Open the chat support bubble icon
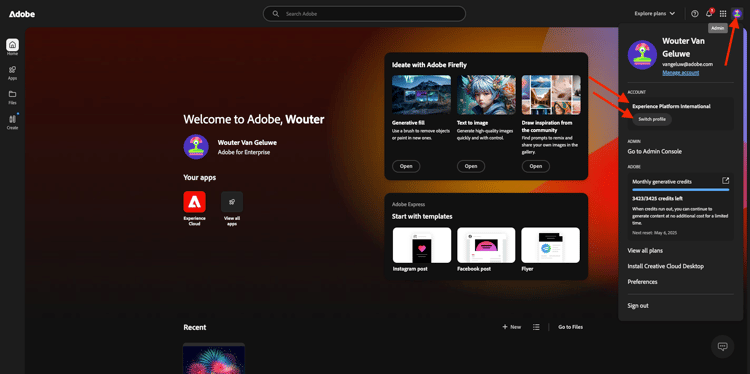The image size is (750, 374). pyautogui.click(x=722, y=346)
